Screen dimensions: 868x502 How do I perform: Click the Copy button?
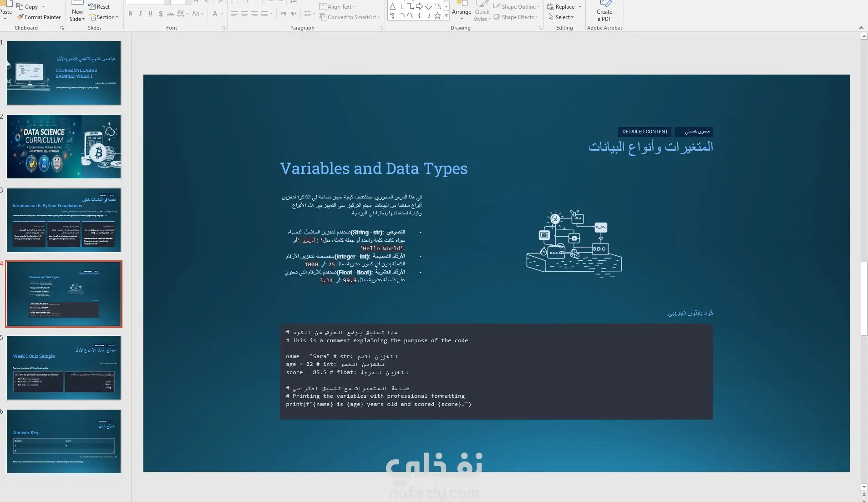coord(27,6)
